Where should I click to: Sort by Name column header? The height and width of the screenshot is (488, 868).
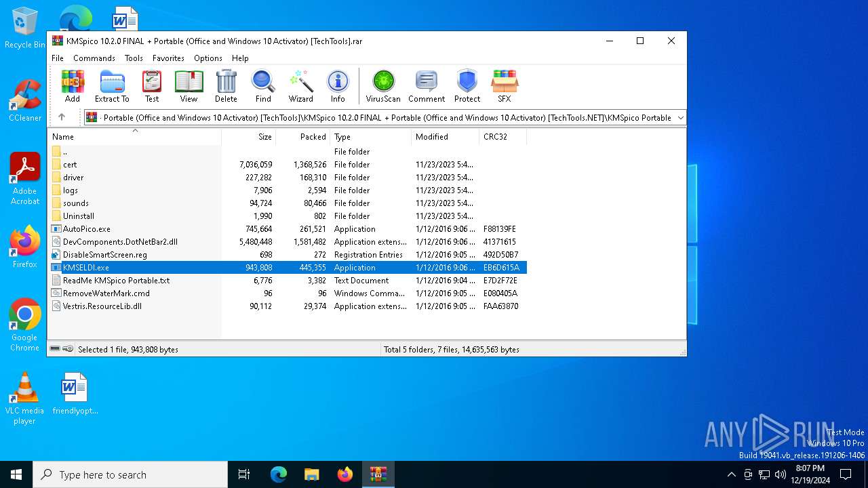(x=134, y=136)
